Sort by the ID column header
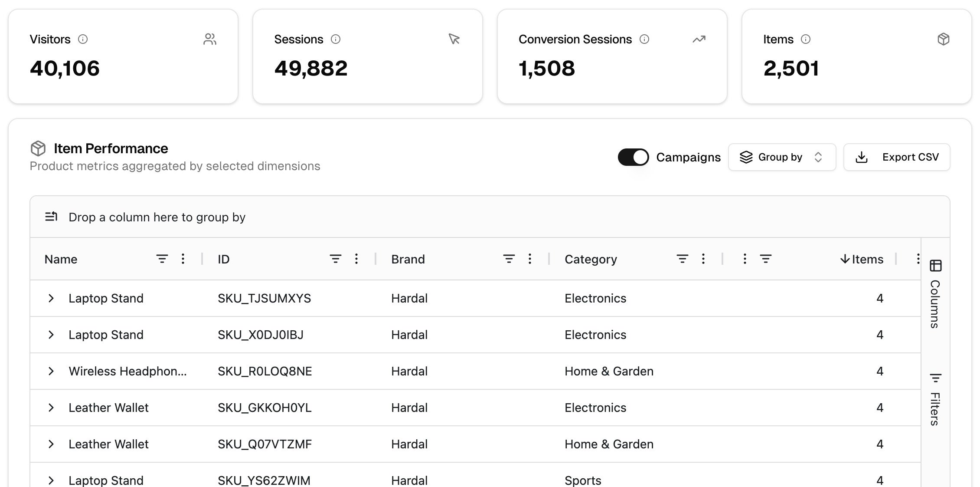Viewport: 980px width, 487px height. pyautogui.click(x=223, y=259)
